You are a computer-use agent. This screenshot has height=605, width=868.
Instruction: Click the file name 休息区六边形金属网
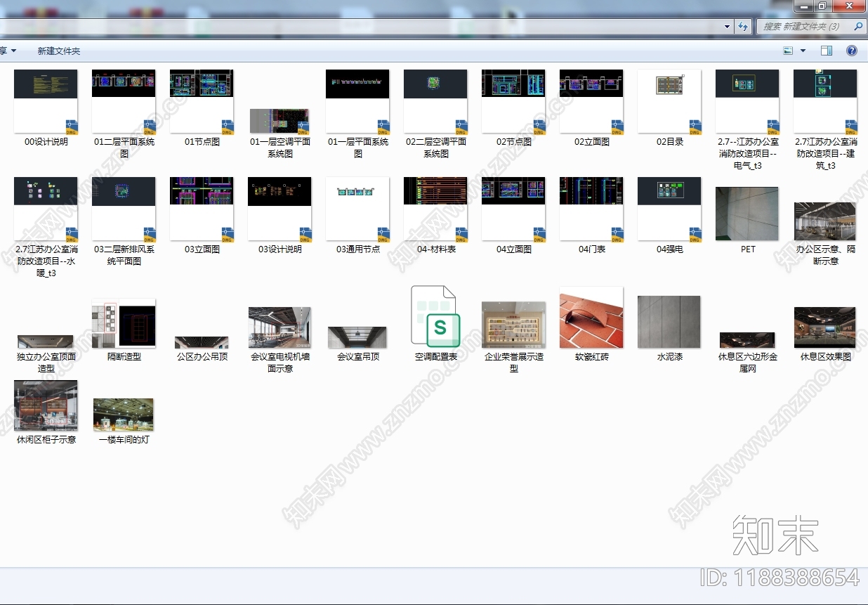coord(748,363)
